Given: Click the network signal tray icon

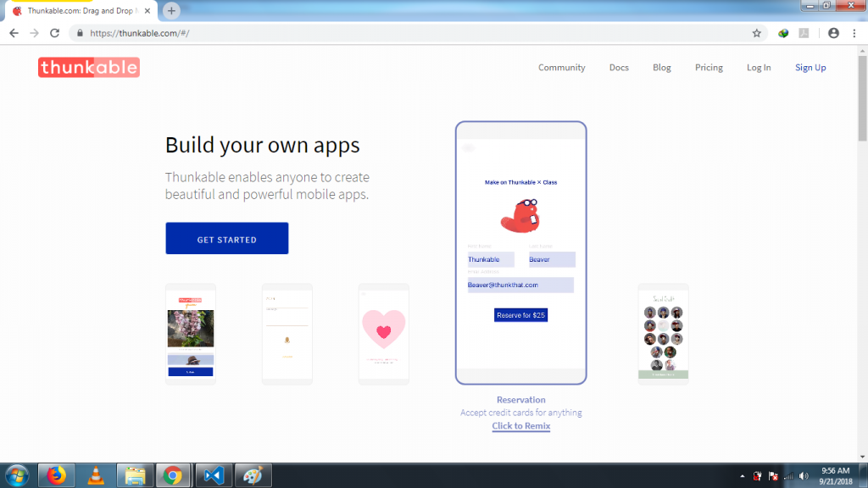Looking at the screenshot, I should pyautogui.click(x=789, y=476).
